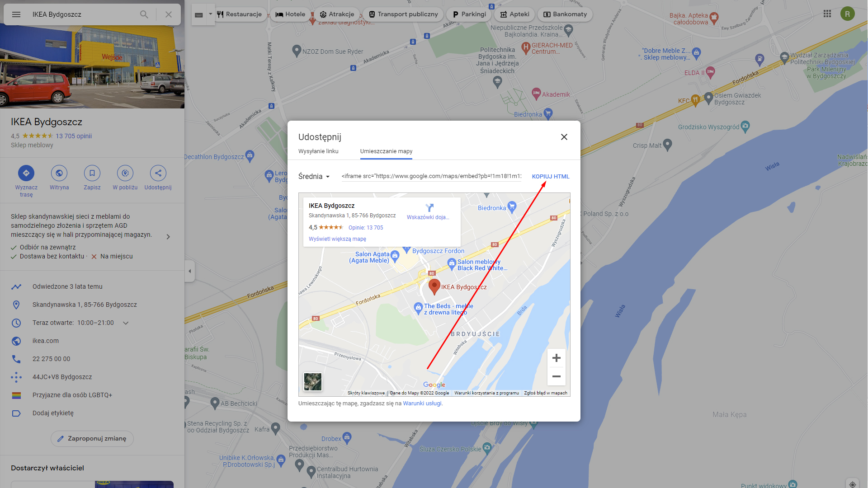This screenshot has height=488, width=868.
Task: Zoom in on embedded map preview
Action: [557, 358]
